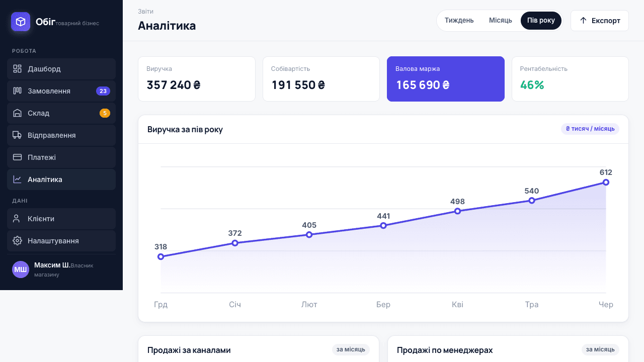Click the Налаштування gear icon
Viewport: 644px width, 362px height.
[17, 241]
